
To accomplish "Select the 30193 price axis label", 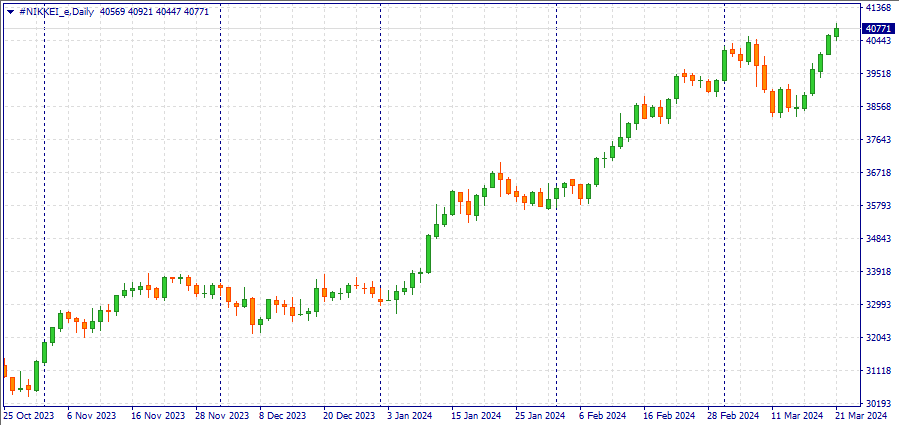I will pyautogui.click(x=878, y=404).
